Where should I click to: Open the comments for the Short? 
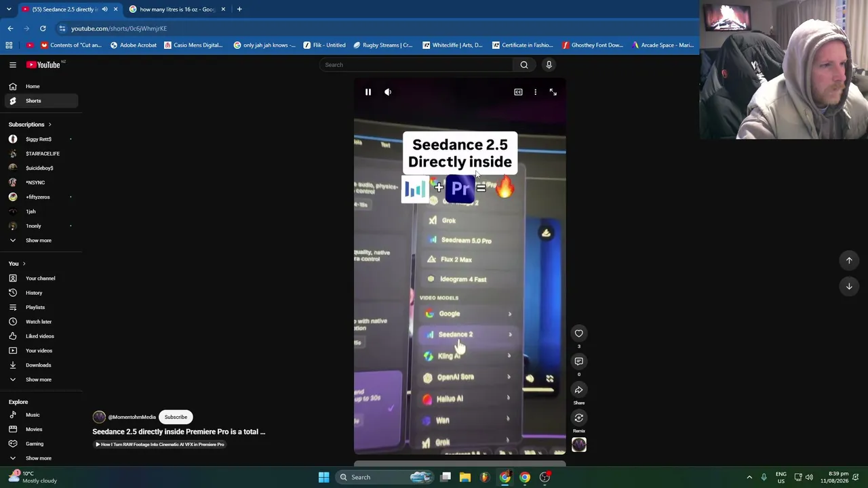(579, 361)
